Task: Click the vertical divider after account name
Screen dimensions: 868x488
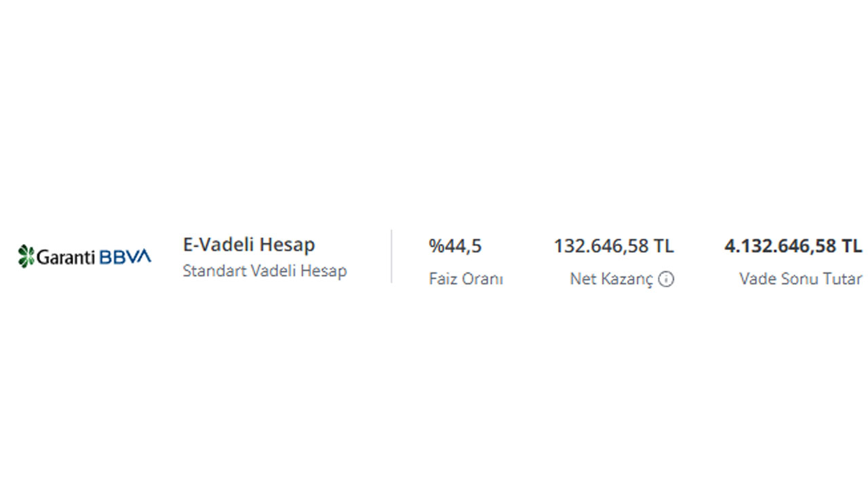Action: click(x=391, y=256)
